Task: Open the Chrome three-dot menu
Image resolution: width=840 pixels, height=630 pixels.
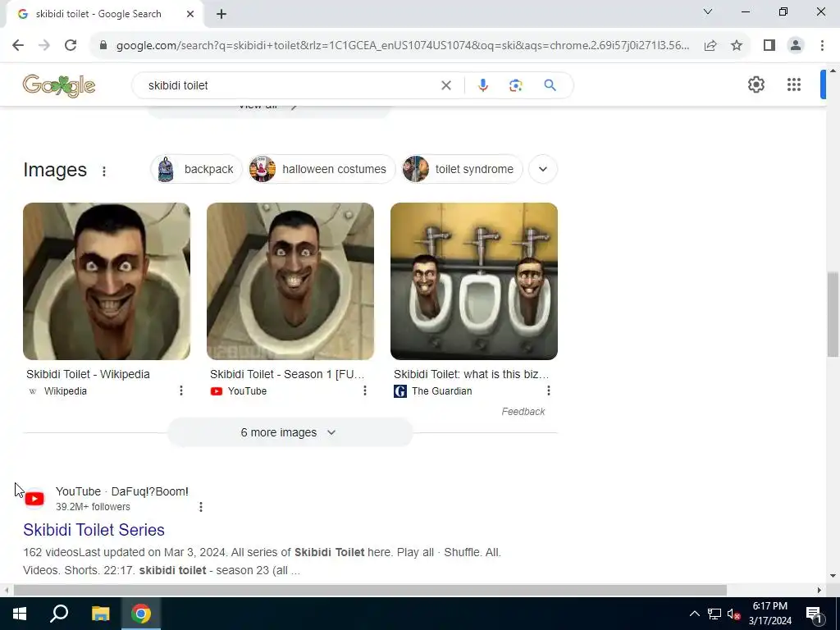Action: coord(822,45)
